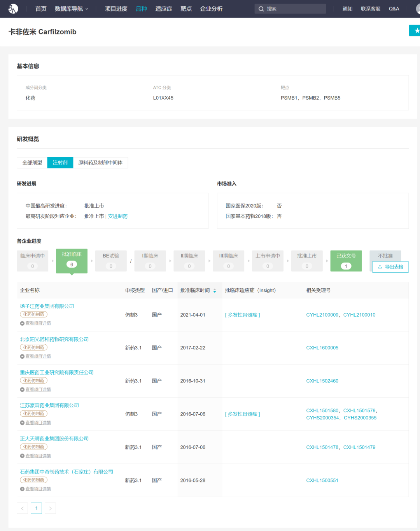Open 扬子江药业集团有限公司 link
This screenshot has width=420, height=531.
[x=47, y=306]
